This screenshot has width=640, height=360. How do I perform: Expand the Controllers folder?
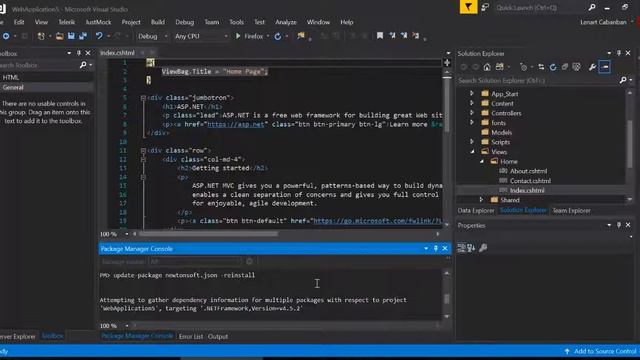click(x=472, y=113)
